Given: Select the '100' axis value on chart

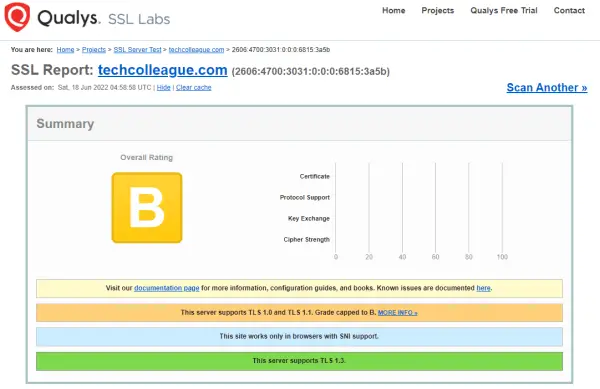Looking at the screenshot, I should (502, 257).
